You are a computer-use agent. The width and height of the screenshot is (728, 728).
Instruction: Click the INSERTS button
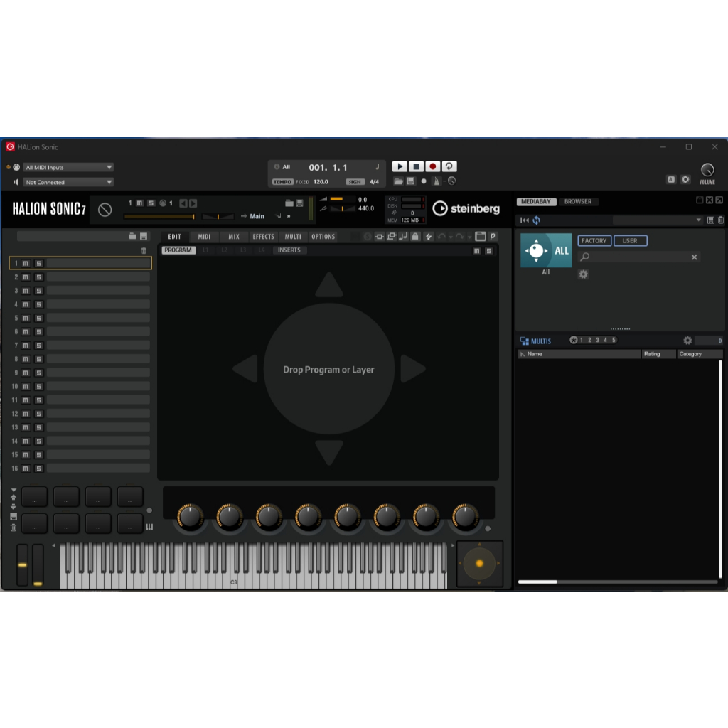[289, 250]
